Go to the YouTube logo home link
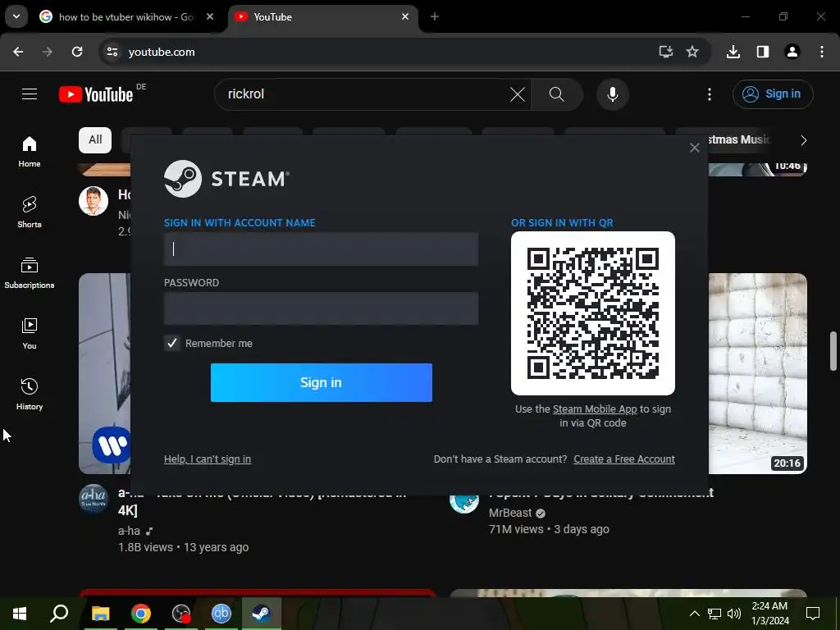 point(96,94)
